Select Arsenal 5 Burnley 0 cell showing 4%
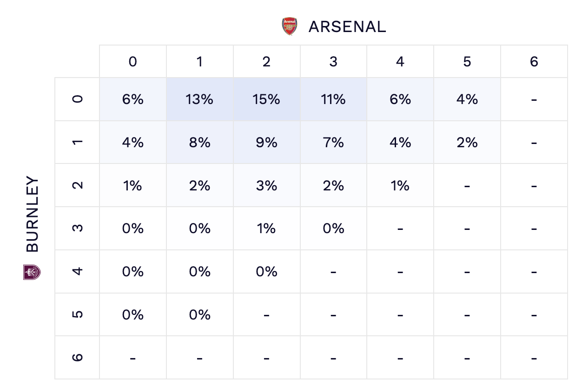 [467, 99]
